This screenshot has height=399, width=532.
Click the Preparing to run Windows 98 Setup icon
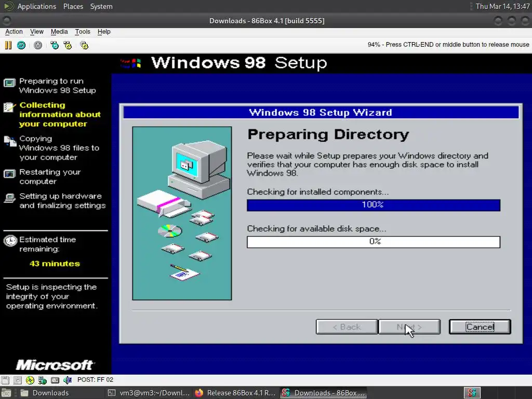tap(9, 83)
